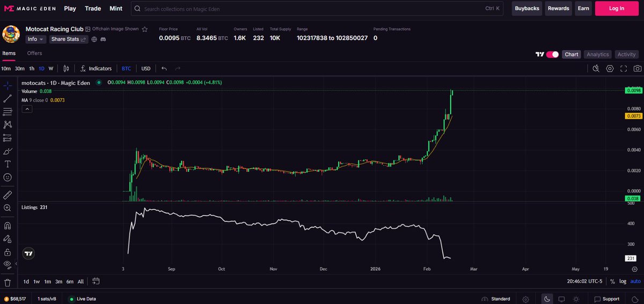Select the All date range
Screen dimensions: 644x304
[80, 281]
